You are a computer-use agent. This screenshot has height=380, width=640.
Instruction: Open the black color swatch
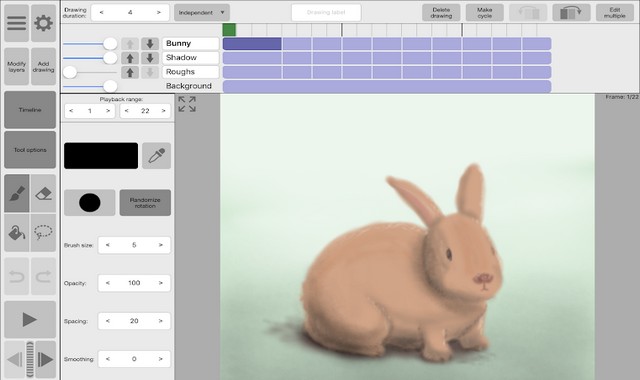click(x=101, y=156)
